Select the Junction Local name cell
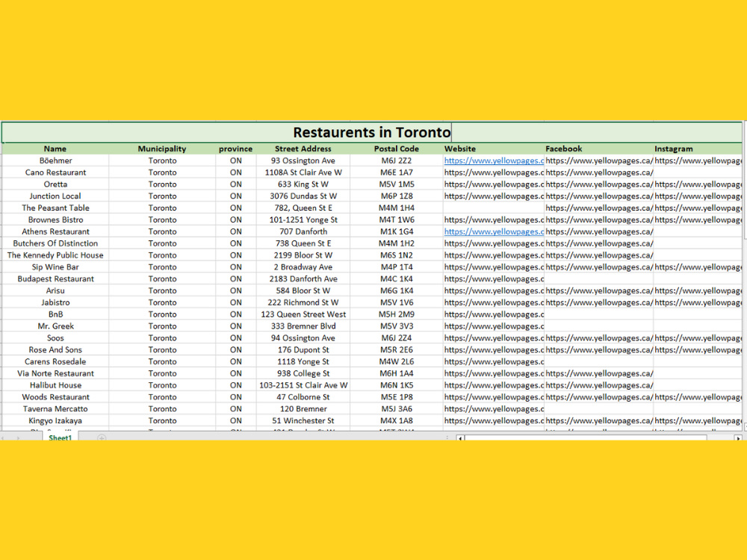This screenshot has height=560, width=747. (55, 196)
